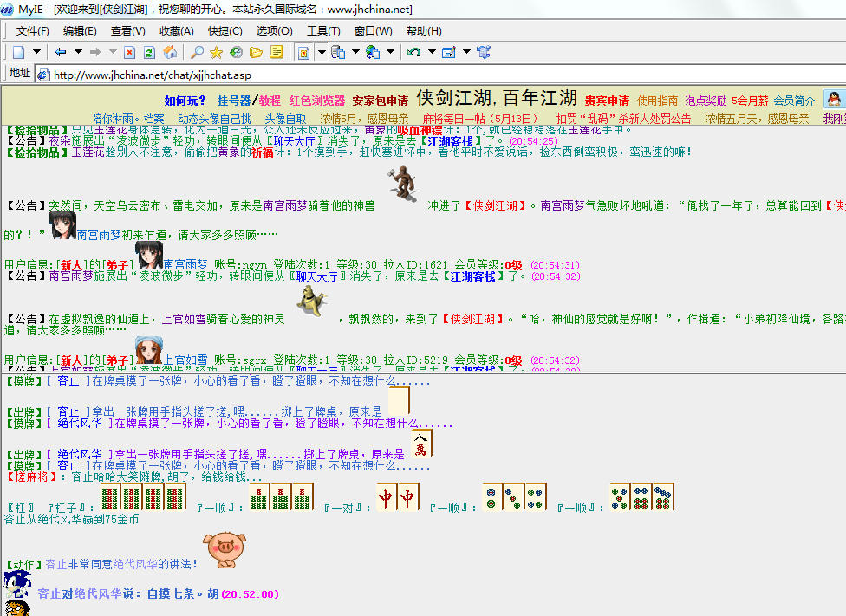Image resolution: width=846 pixels, height=616 pixels.
Task: Open browsing history clock icon
Action: (x=236, y=52)
